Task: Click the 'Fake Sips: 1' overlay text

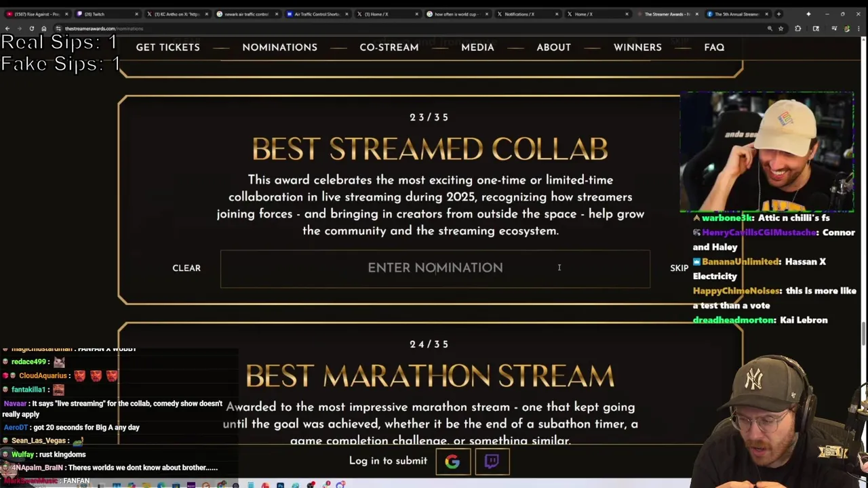Action: [60, 64]
